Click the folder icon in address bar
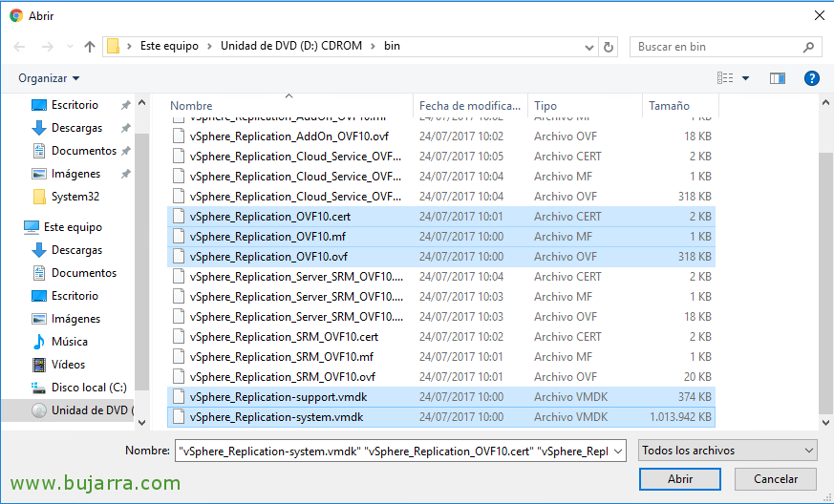The width and height of the screenshot is (834, 504). (x=113, y=46)
